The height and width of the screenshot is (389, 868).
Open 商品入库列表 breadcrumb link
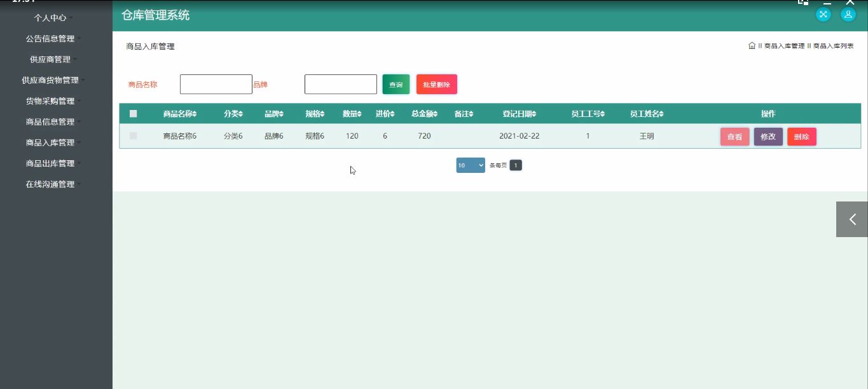tap(833, 46)
